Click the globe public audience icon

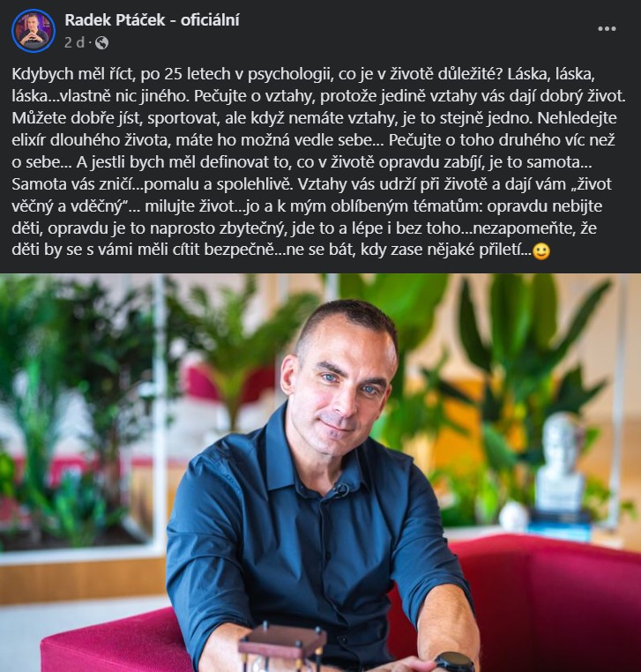pos(101,43)
